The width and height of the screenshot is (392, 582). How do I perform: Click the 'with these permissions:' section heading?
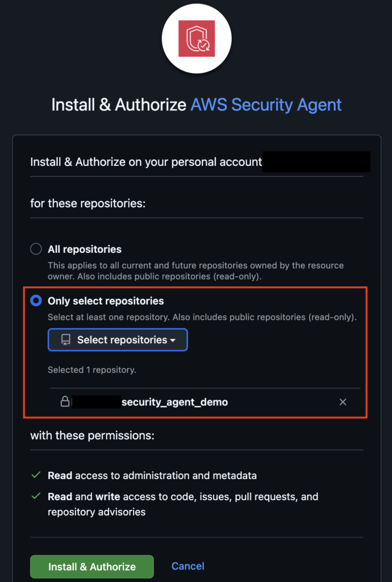point(92,435)
